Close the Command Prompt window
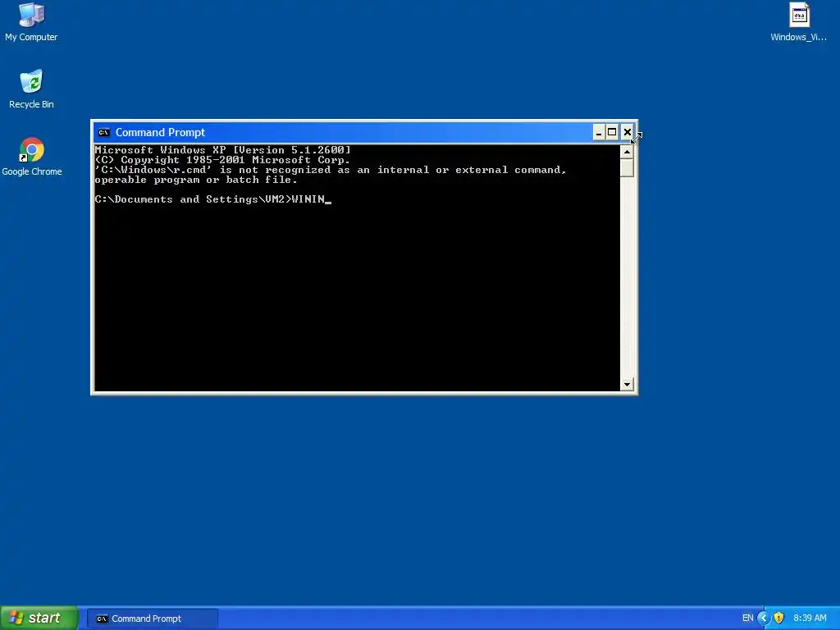Image resolution: width=840 pixels, height=630 pixels. tap(627, 132)
